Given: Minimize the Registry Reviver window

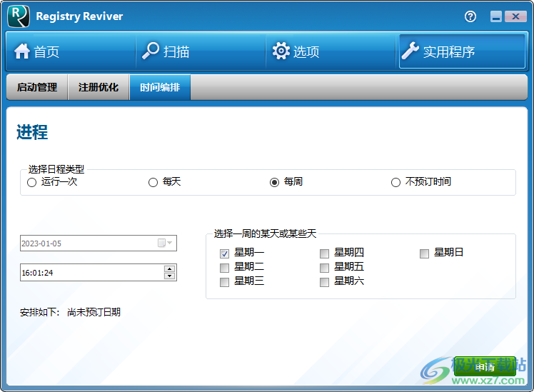Looking at the screenshot, I should [x=496, y=16].
